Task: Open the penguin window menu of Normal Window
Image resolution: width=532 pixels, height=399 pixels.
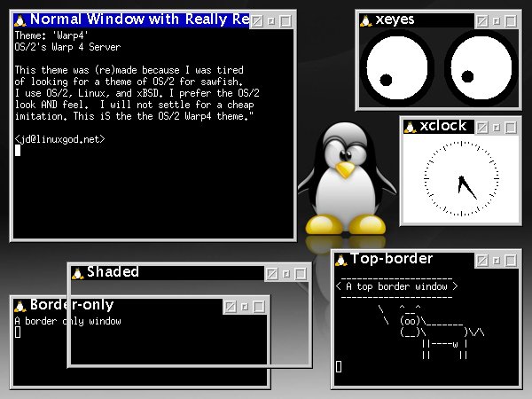Action: pyautogui.click(x=20, y=20)
